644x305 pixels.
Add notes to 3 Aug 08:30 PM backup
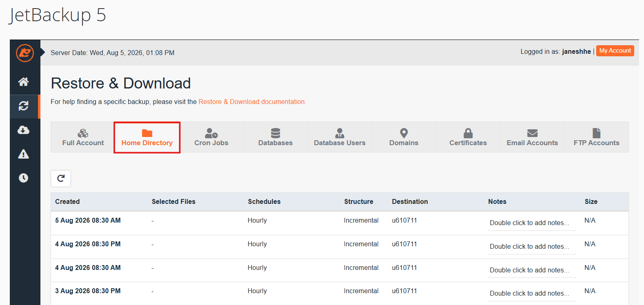click(532, 294)
